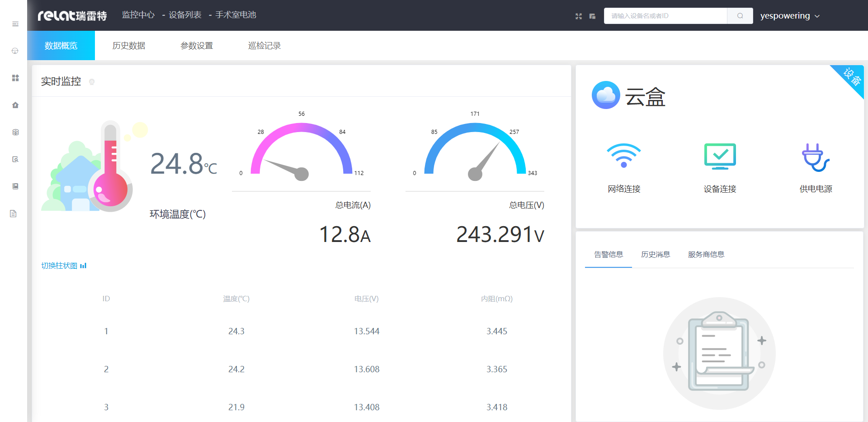Click the 设备列表 breadcrumb link
868x422 pixels.
185,15
